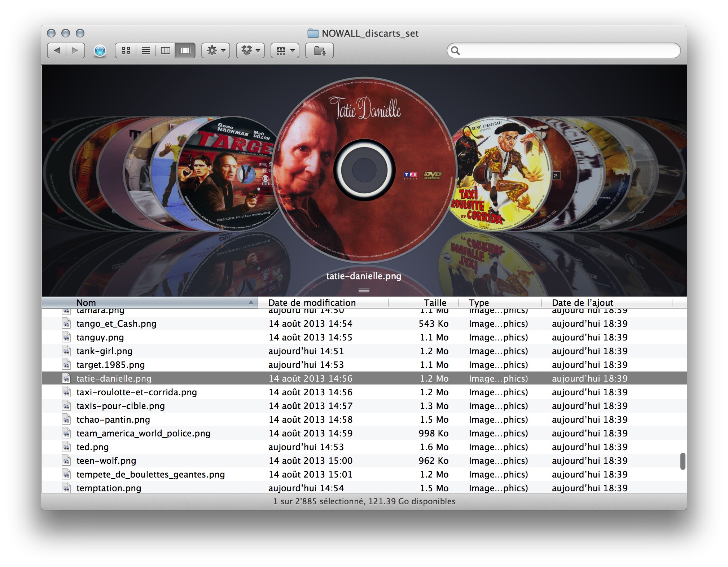Click the taxis-pour-cible.png file icon
This screenshot has width=728, height=567.
(x=66, y=406)
